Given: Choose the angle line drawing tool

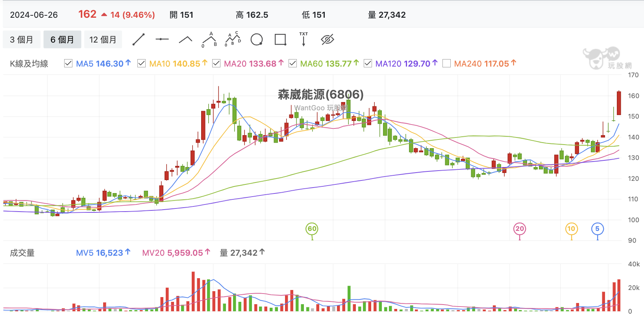Looking at the screenshot, I should pos(186,39).
